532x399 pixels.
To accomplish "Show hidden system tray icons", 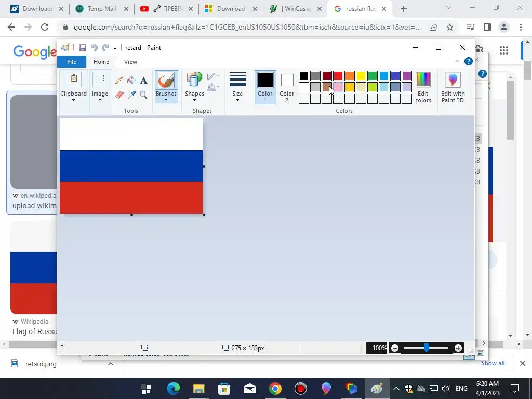I will pos(396,389).
